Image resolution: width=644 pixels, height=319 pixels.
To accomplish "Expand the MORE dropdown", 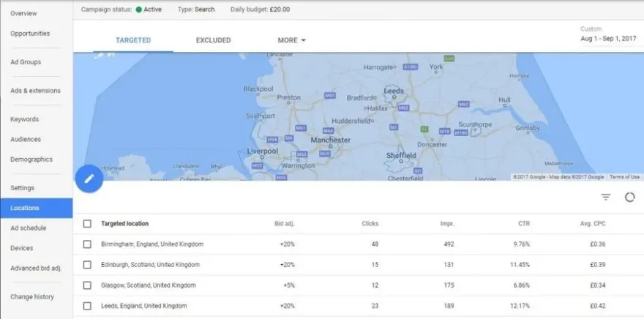I will pos(291,40).
